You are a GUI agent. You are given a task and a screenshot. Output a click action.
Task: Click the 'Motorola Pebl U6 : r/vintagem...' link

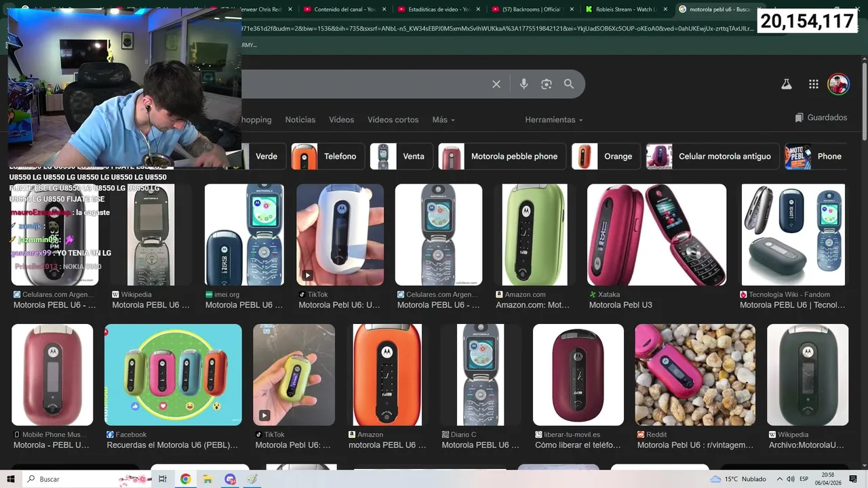click(x=695, y=445)
